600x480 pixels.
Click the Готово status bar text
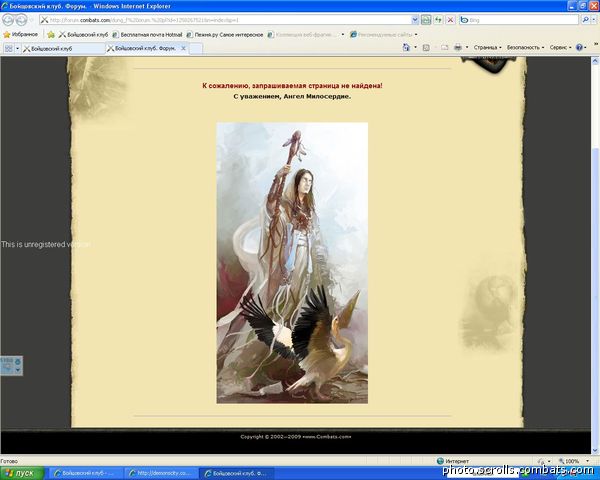(9, 461)
